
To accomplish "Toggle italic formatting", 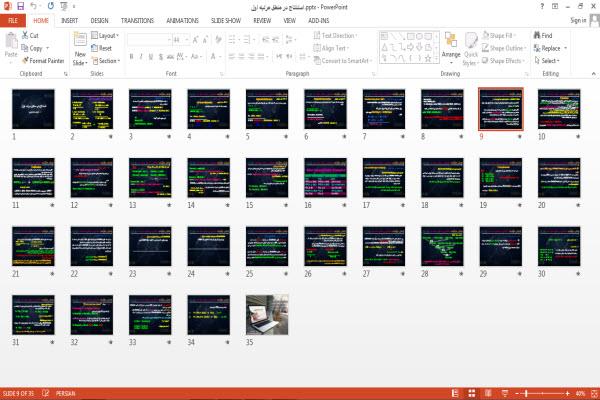I will (x=141, y=57).
